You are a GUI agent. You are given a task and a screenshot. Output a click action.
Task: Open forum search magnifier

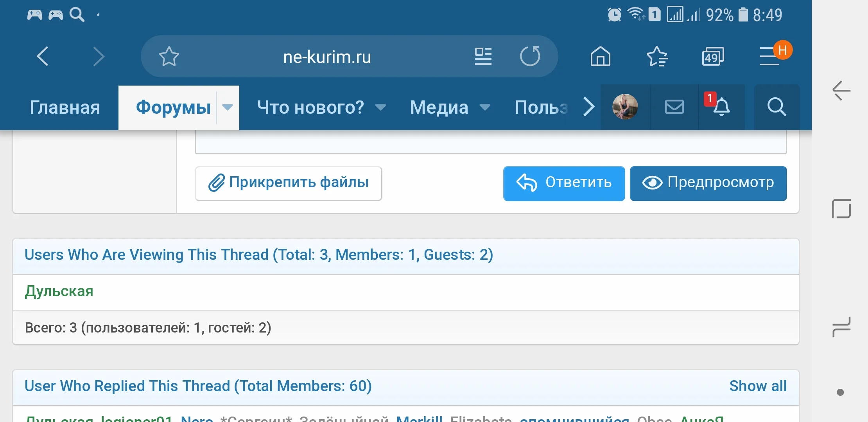tap(776, 107)
